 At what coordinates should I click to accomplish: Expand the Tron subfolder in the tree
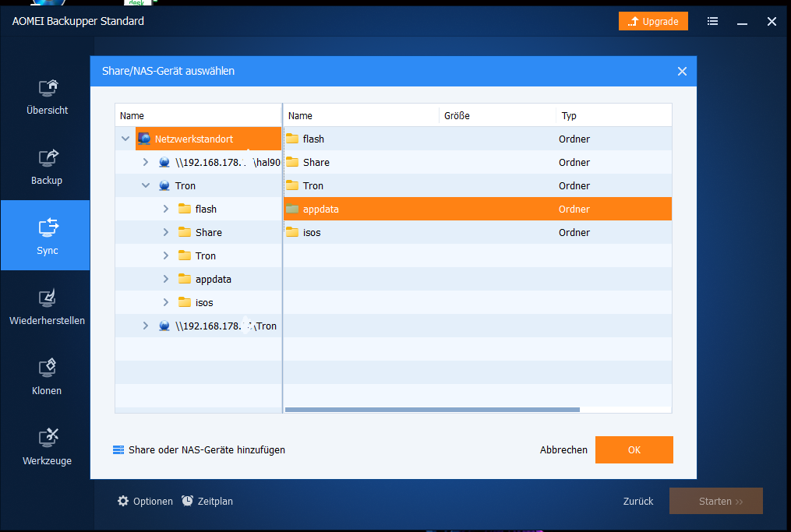(166, 255)
